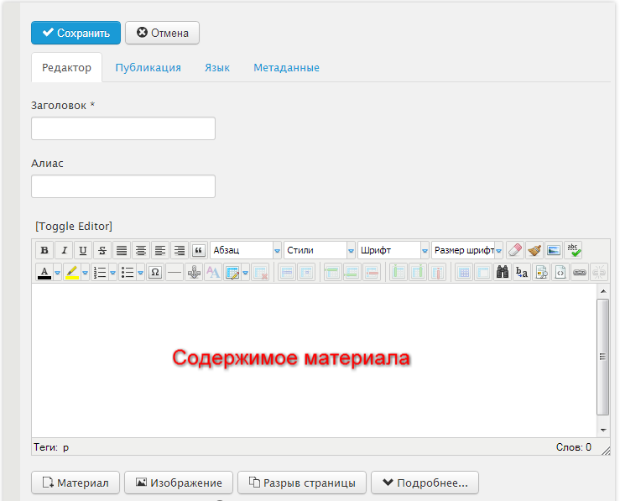Pick the text color swatch
This screenshot has height=501, width=620.
tap(45, 272)
